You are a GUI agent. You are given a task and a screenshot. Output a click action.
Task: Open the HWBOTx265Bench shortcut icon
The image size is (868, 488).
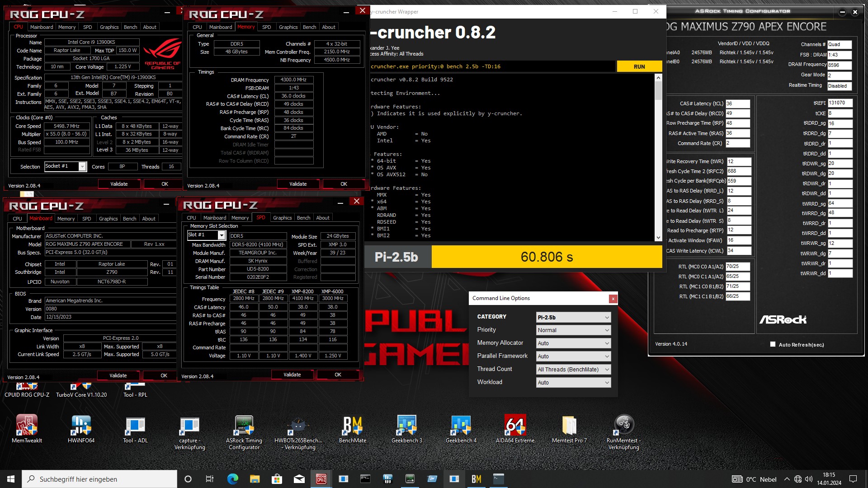click(298, 433)
